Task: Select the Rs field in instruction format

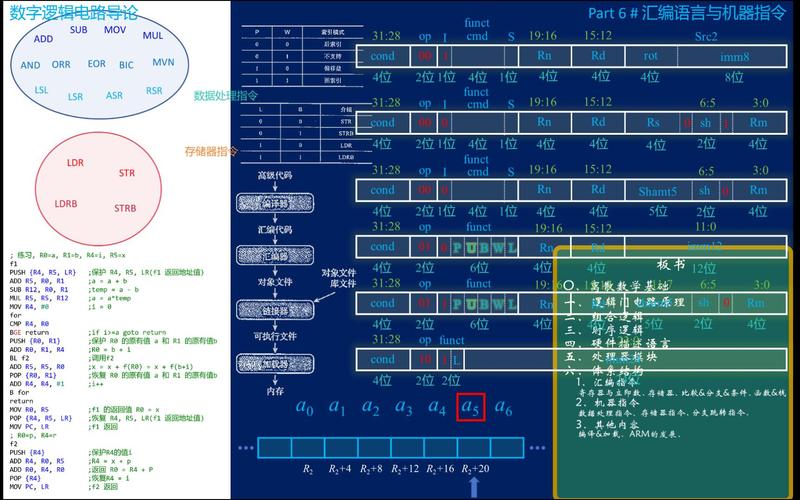Action: (654, 122)
